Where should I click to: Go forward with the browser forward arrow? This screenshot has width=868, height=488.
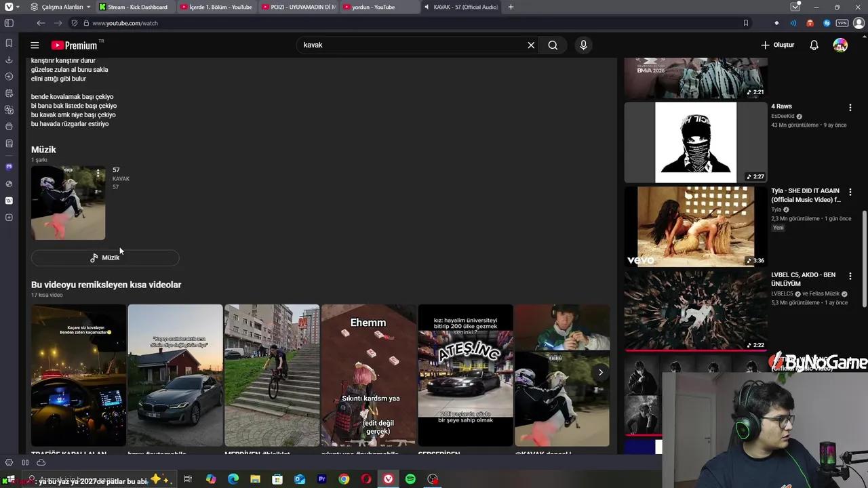(x=58, y=23)
